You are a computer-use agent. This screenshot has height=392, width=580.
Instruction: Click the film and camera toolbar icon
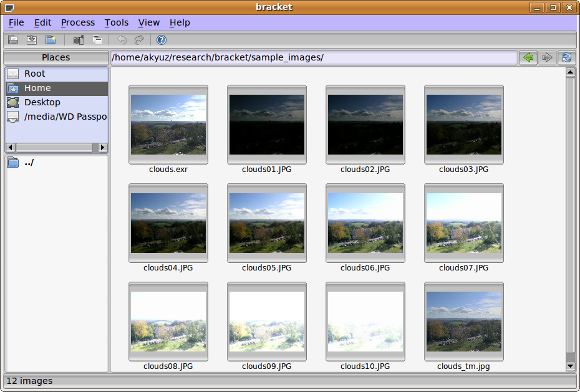pyautogui.click(x=79, y=40)
